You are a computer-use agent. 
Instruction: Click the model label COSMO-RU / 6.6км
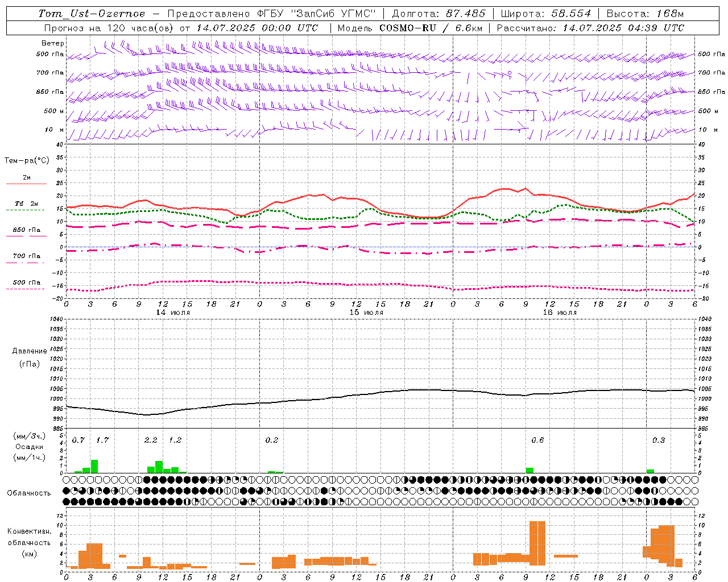click(x=430, y=28)
